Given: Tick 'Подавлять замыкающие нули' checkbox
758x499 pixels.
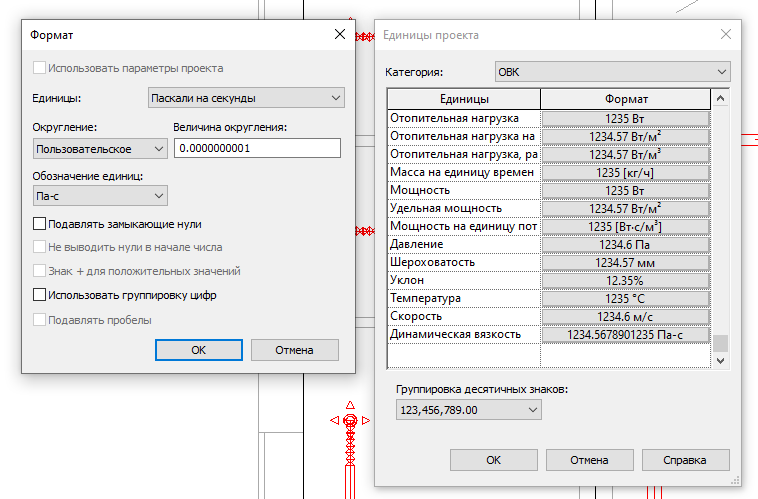Looking at the screenshot, I should pos(40,224).
